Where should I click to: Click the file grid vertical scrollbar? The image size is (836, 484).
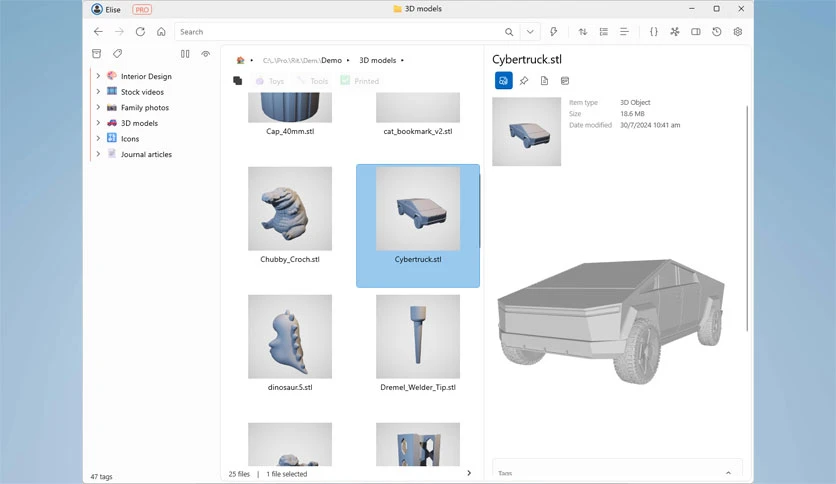click(x=479, y=211)
